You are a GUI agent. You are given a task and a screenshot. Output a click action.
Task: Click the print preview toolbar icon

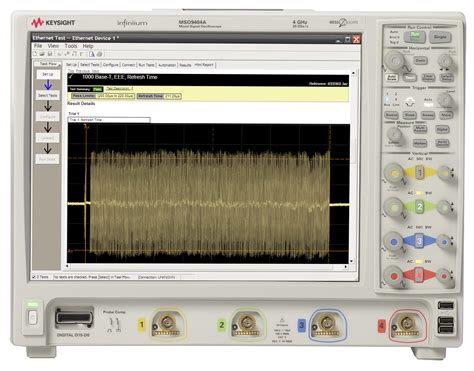click(92, 54)
